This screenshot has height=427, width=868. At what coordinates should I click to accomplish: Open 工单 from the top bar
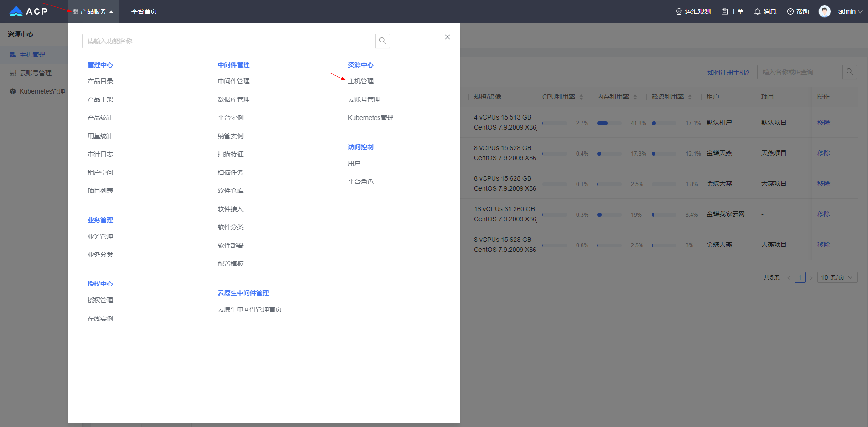coord(733,11)
